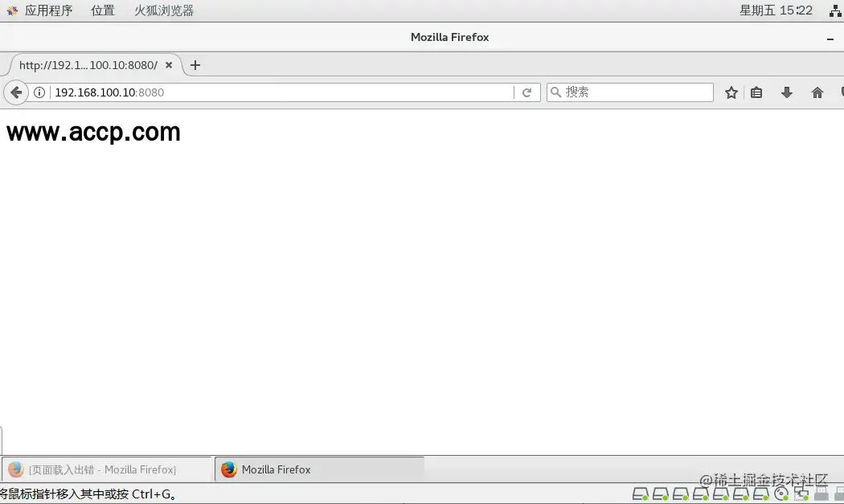Minimize the Mozilla Firefox window

coord(830,39)
